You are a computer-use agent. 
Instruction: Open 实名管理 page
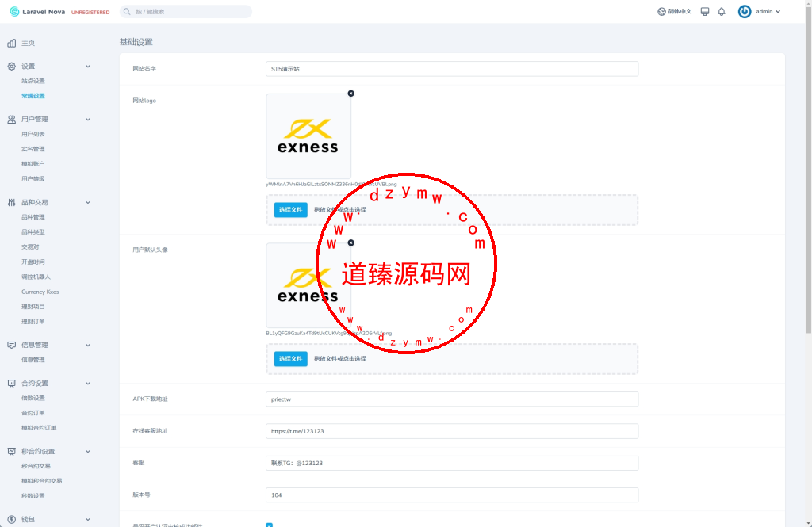pos(33,149)
